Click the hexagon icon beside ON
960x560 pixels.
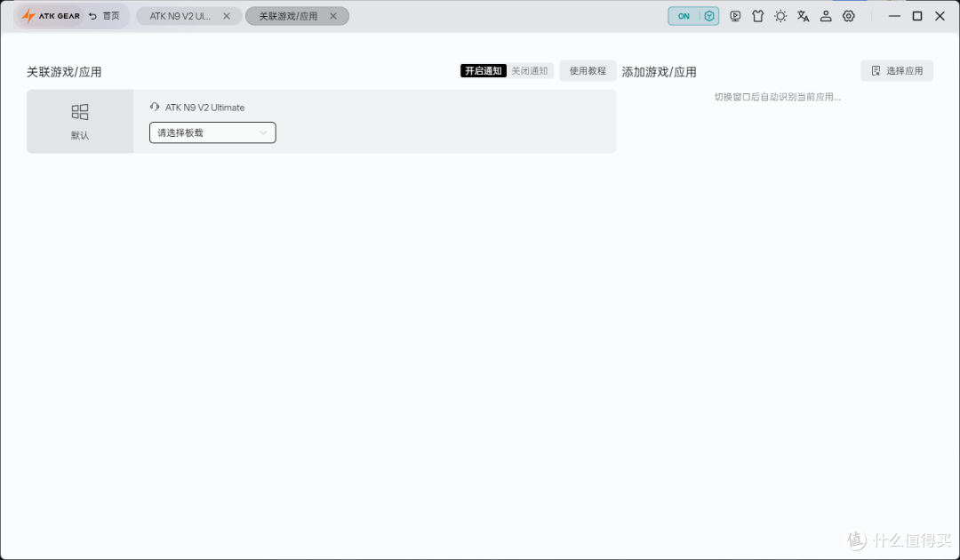coord(709,17)
